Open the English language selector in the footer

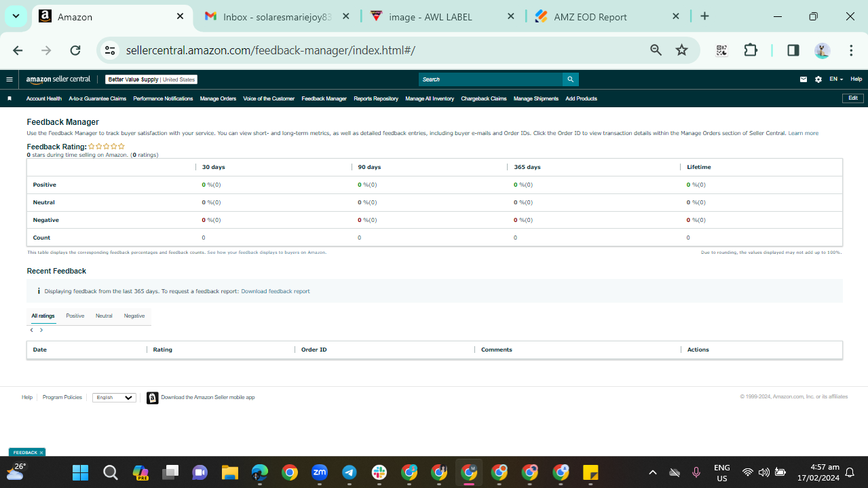coord(114,398)
